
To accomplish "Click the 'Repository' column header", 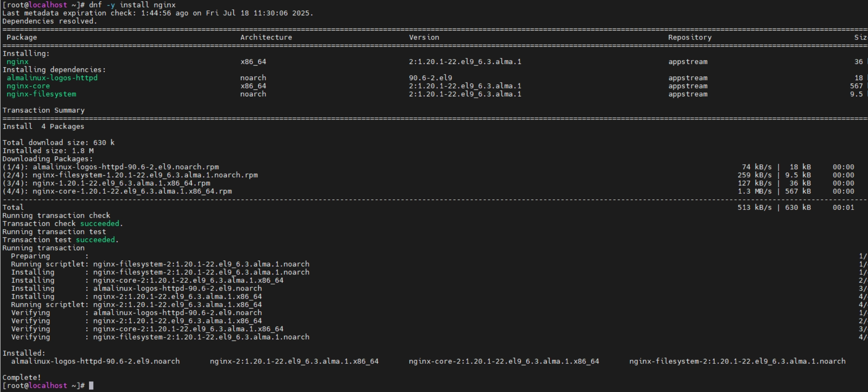I will point(690,38).
